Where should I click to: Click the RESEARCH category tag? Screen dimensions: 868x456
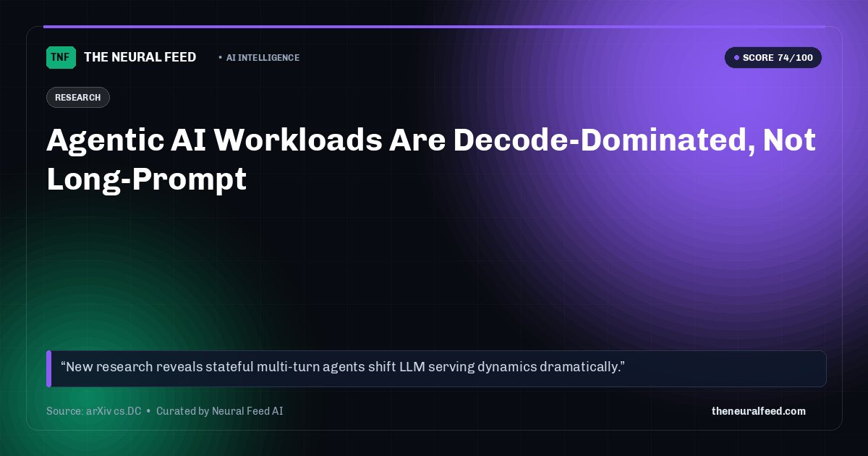[78, 97]
